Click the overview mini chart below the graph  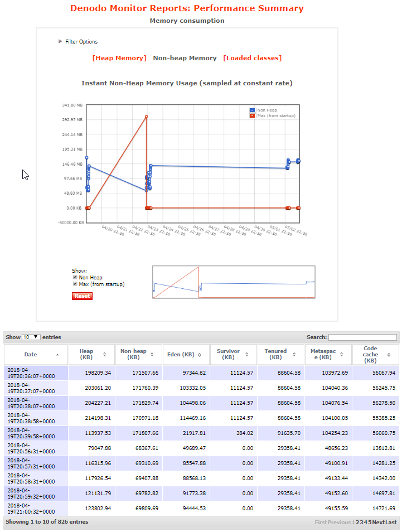click(x=234, y=282)
